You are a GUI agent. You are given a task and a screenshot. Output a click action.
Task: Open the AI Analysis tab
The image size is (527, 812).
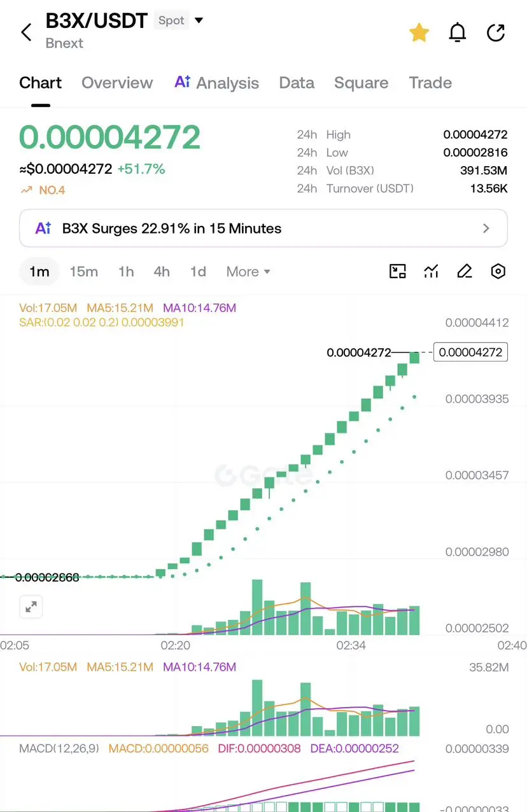click(x=216, y=83)
